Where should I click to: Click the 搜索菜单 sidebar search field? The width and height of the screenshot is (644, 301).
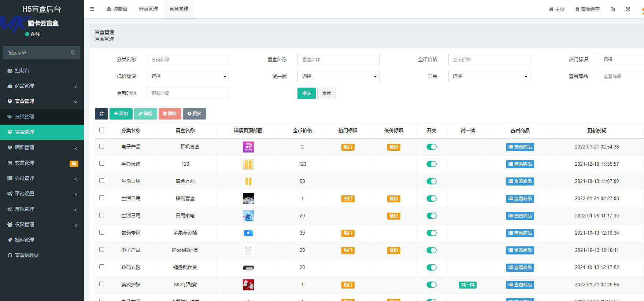pos(42,52)
